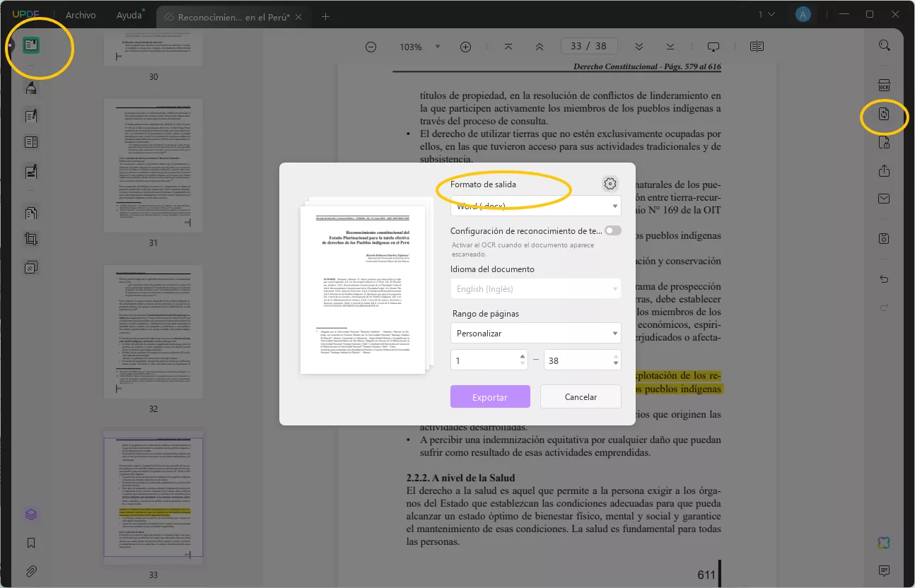
Task: Open the Search magnifier on right sidebar
Action: click(x=884, y=46)
